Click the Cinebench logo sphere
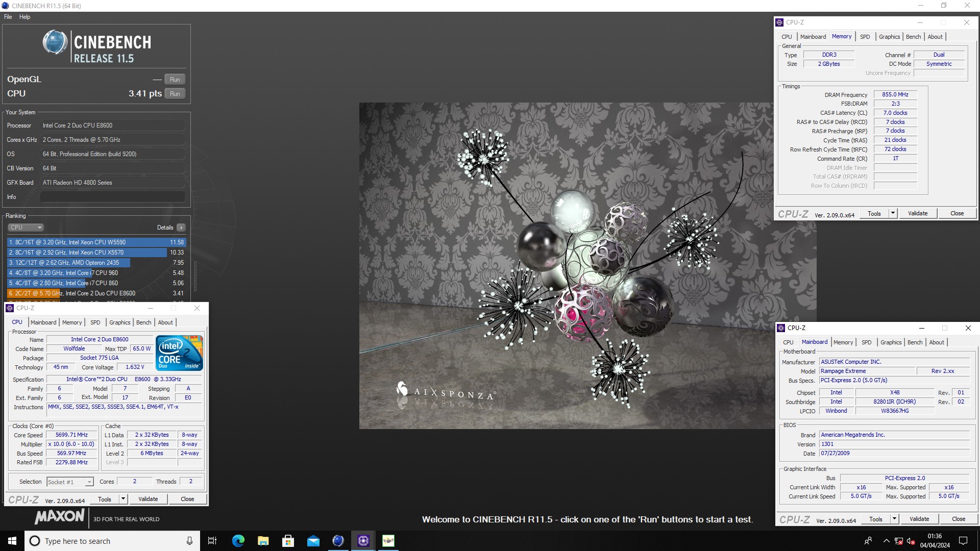This screenshot has height=551, width=980. (x=55, y=42)
